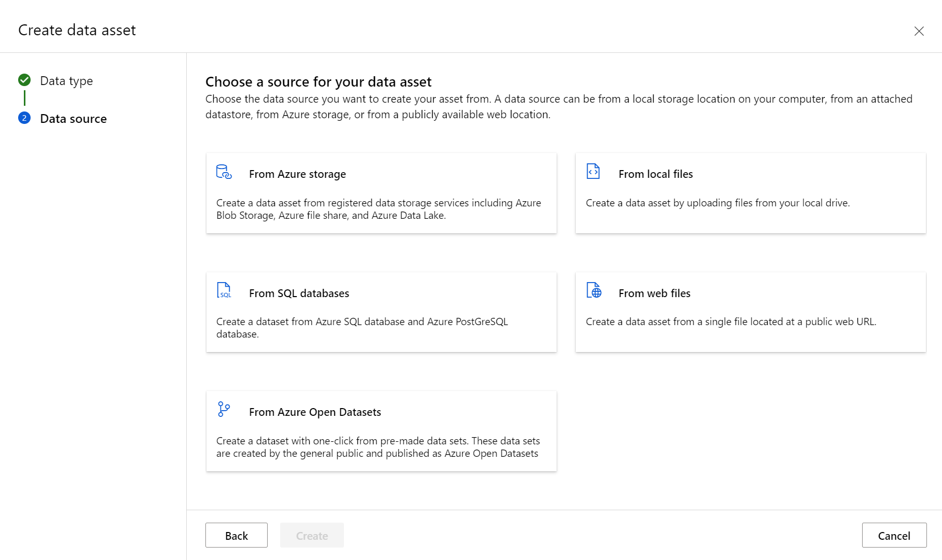Select the Data source step label

[x=73, y=119]
